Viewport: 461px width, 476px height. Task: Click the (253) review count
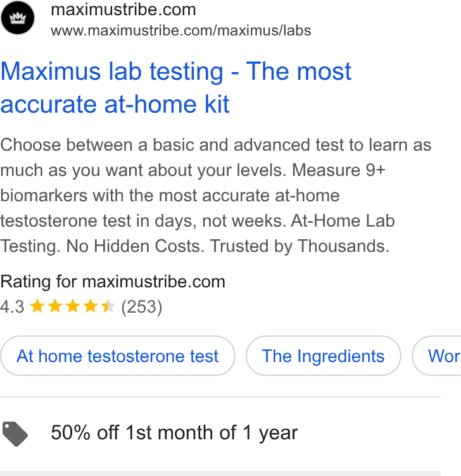[142, 306]
